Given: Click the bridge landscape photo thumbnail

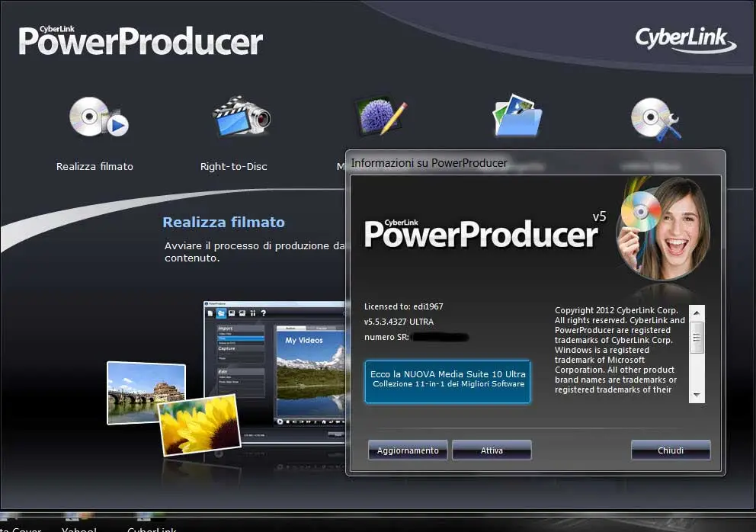Looking at the screenshot, I should click(x=146, y=393).
